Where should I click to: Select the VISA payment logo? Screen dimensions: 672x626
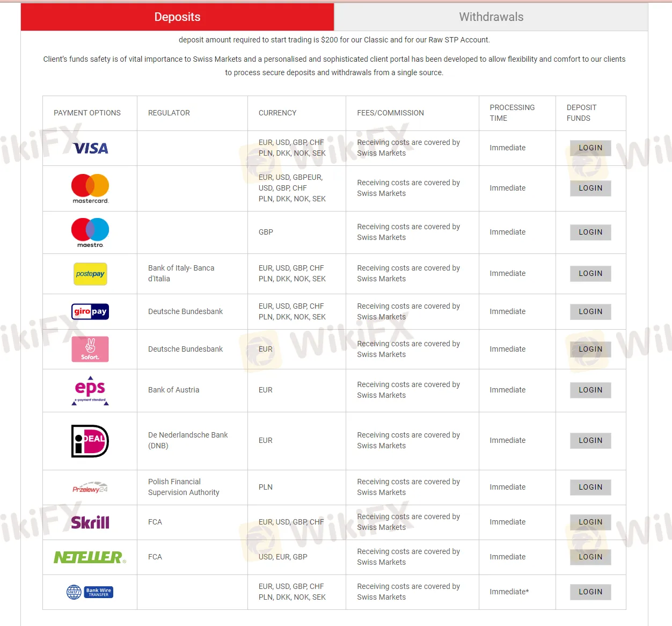90,148
